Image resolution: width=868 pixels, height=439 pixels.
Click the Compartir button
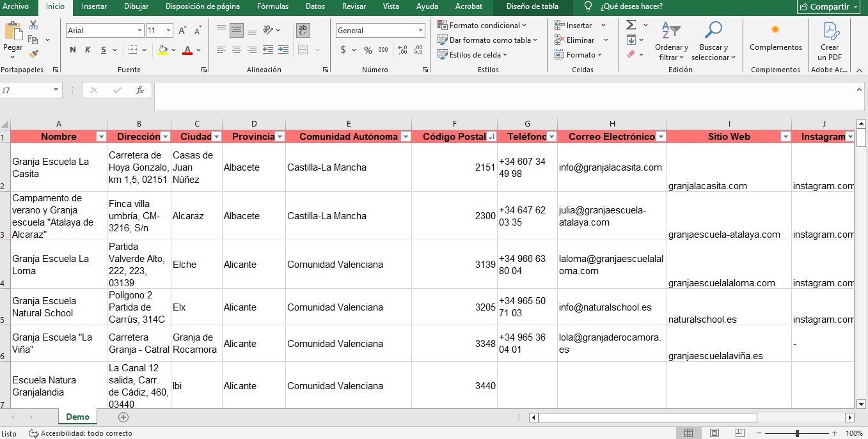[x=828, y=7]
